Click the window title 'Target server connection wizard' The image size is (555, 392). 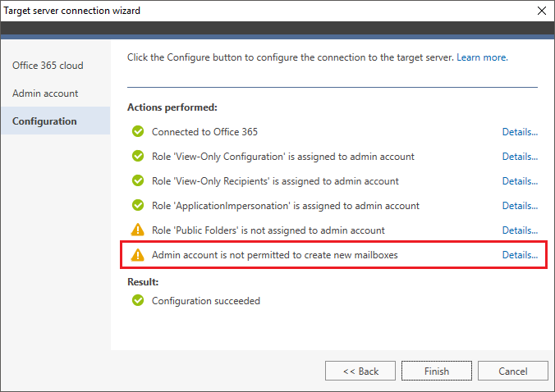[72, 11]
